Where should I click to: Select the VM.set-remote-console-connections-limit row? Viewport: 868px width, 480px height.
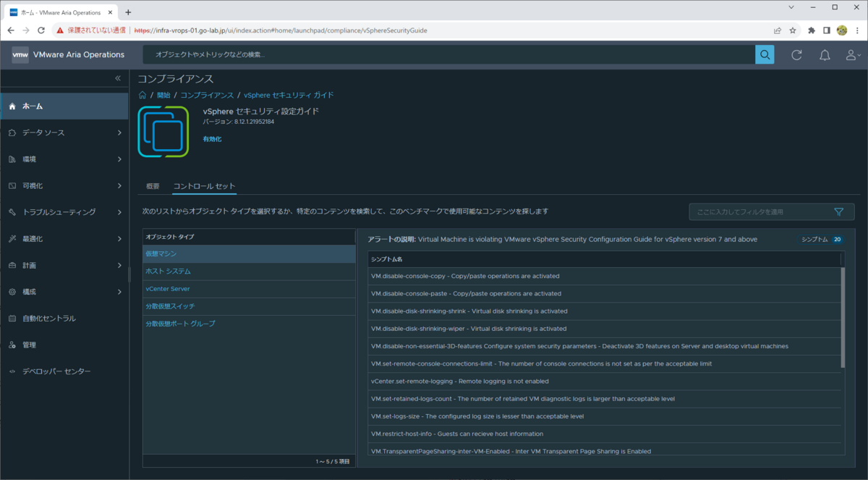pyautogui.click(x=604, y=363)
